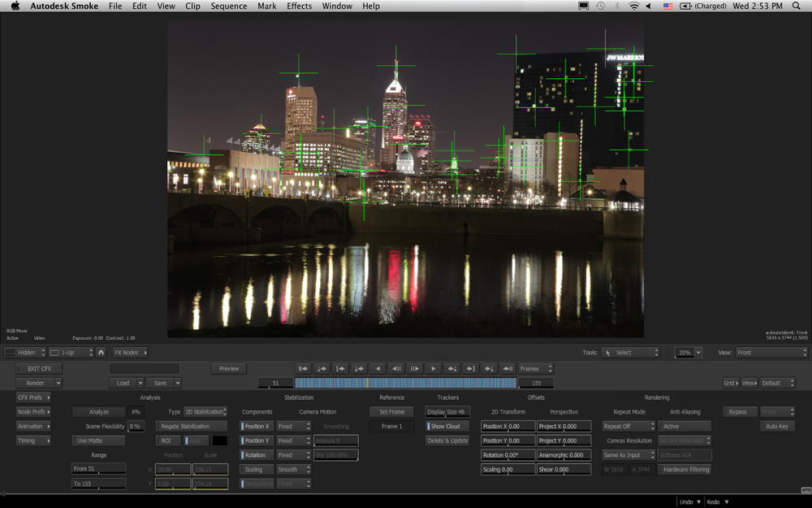Click the black ROI color swatch

[219, 441]
